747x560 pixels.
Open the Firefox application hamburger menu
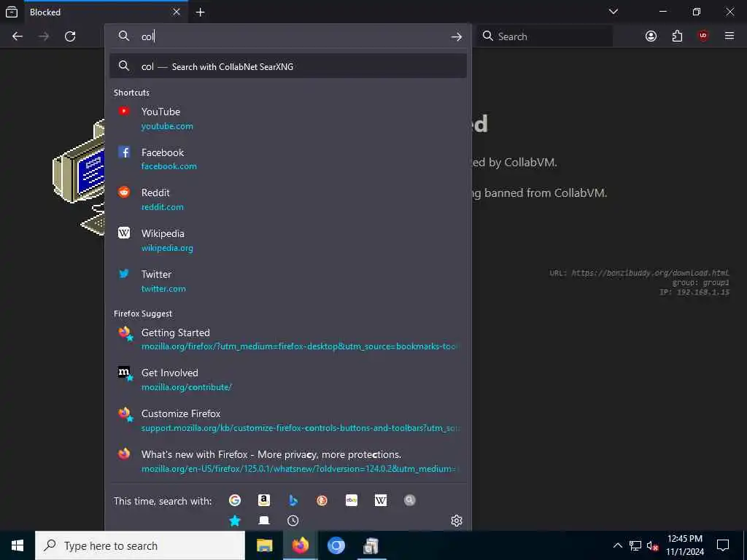click(729, 36)
